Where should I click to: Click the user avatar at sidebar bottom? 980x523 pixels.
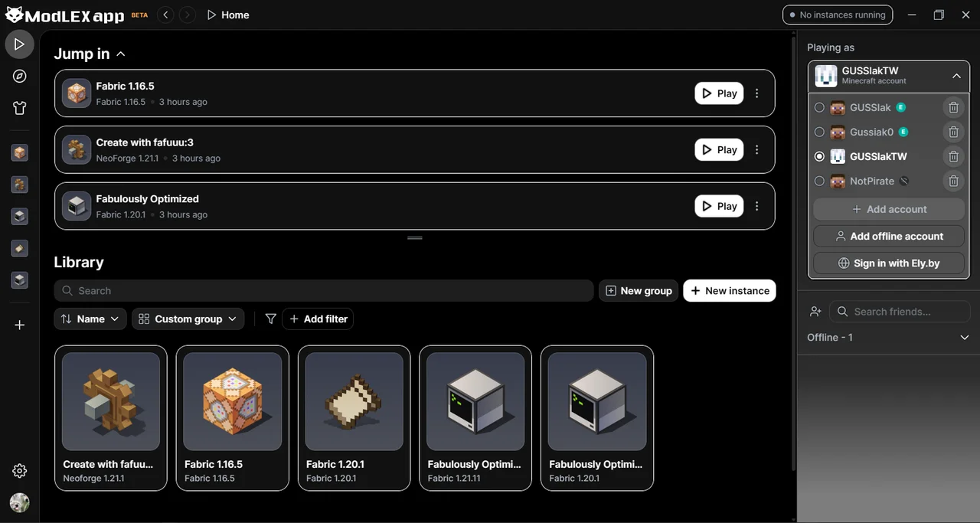click(x=20, y=502)
